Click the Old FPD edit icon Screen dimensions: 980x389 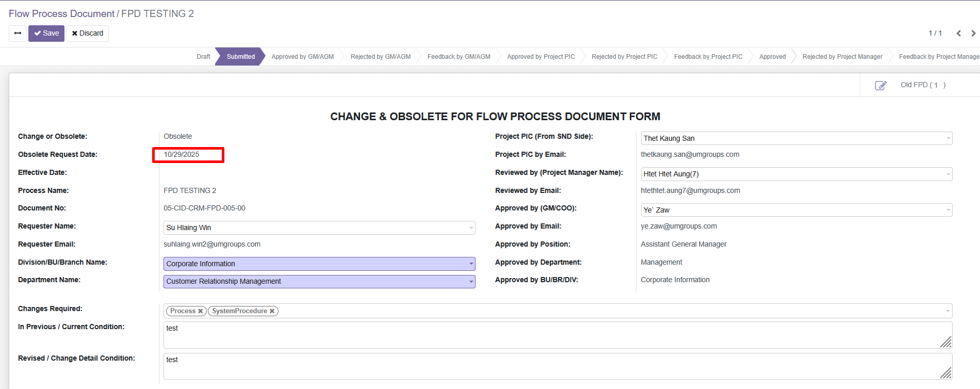point(880,85)
